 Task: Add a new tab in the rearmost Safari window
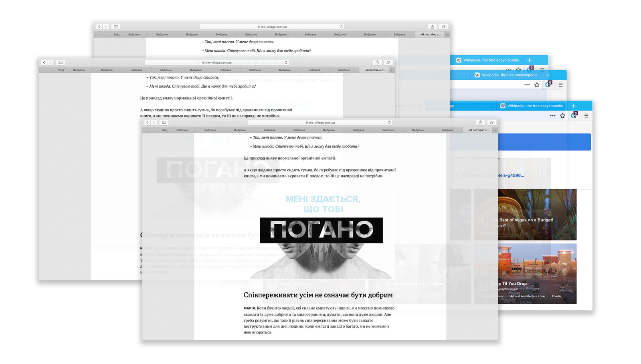tap(447, 34)
